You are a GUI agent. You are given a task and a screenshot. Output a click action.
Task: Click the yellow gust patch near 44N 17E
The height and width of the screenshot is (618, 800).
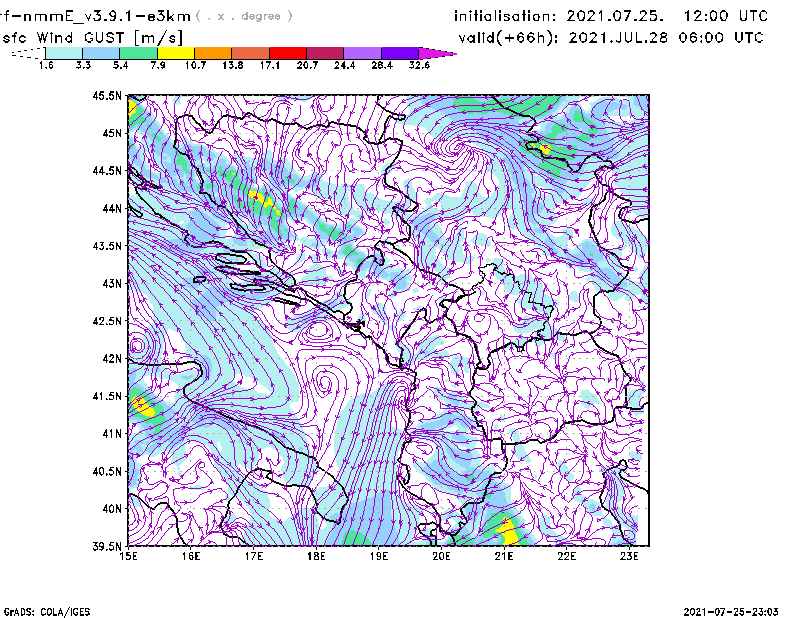[264, 201]
